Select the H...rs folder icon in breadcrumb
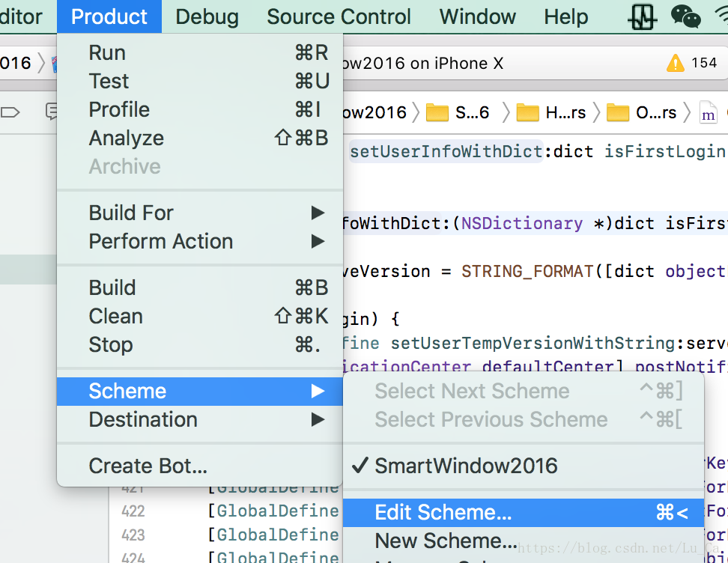This screenshot has height=563, width=728. [x=528, y=113]
